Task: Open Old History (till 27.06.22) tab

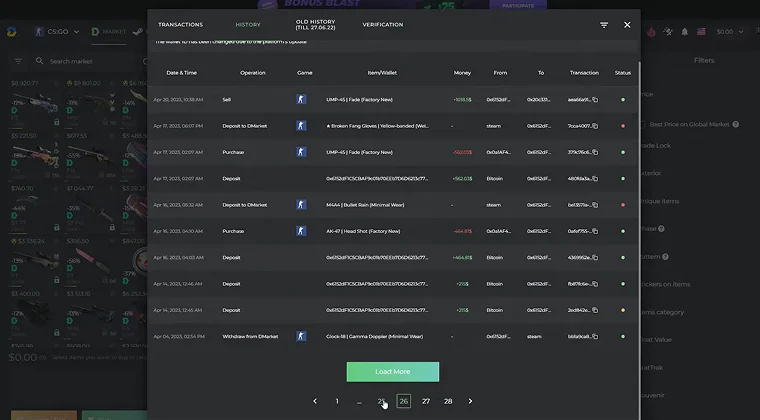Action: click(x=316, y=25)
